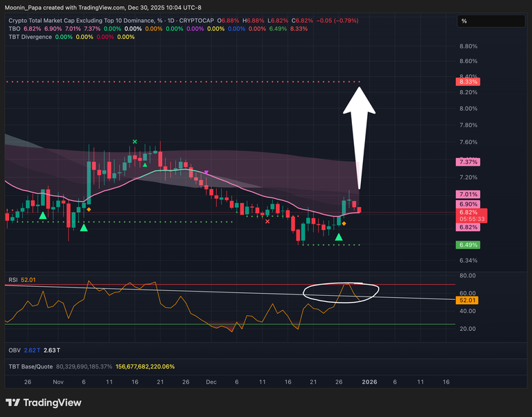
Task: Click the Dec label on time axis
Action: 210,382
